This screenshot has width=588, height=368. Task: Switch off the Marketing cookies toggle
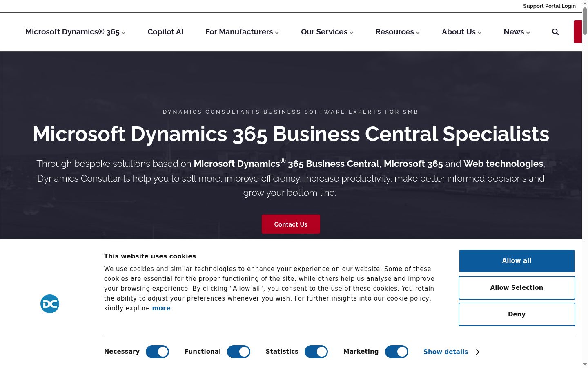[x=396, y=352]
